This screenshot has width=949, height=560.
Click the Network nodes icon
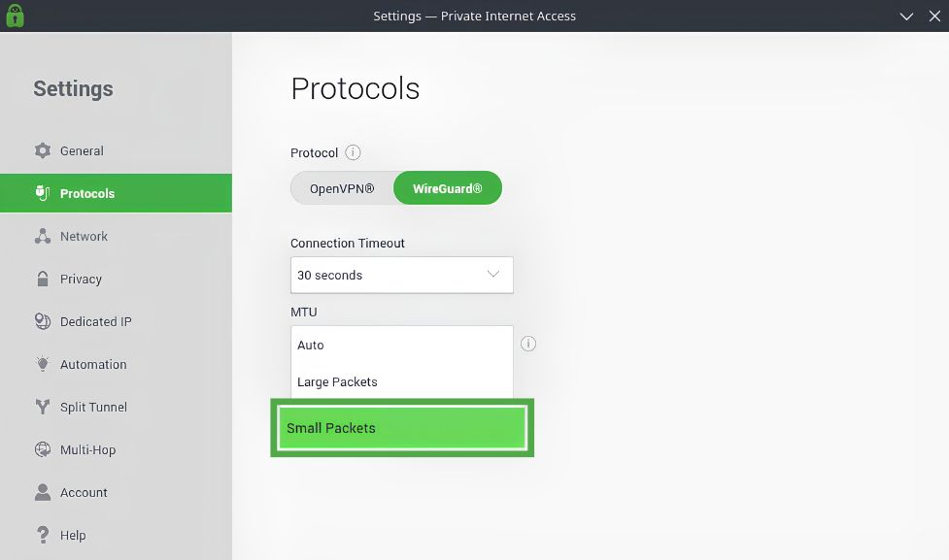(43, 237)
